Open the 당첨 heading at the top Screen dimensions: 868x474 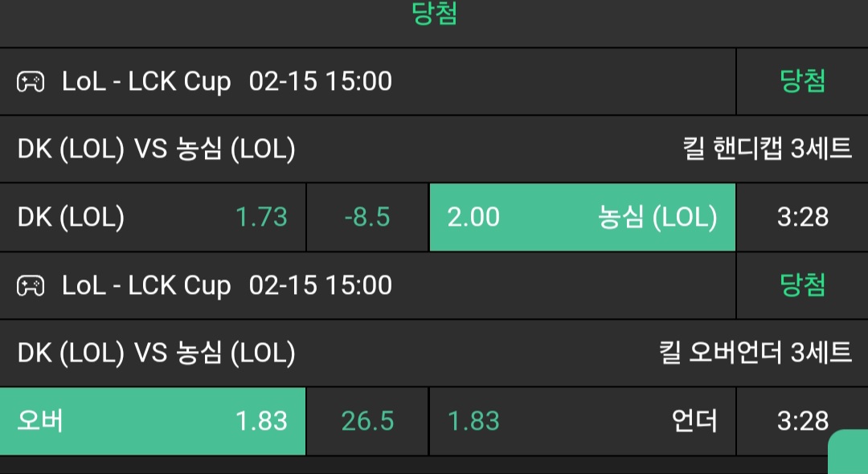434,15
